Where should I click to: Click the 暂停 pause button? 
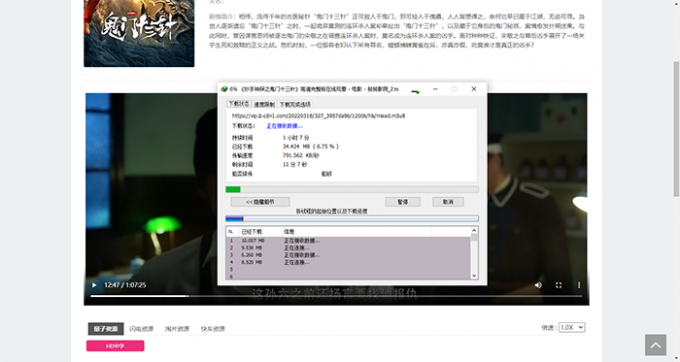[x=403, y=202]
